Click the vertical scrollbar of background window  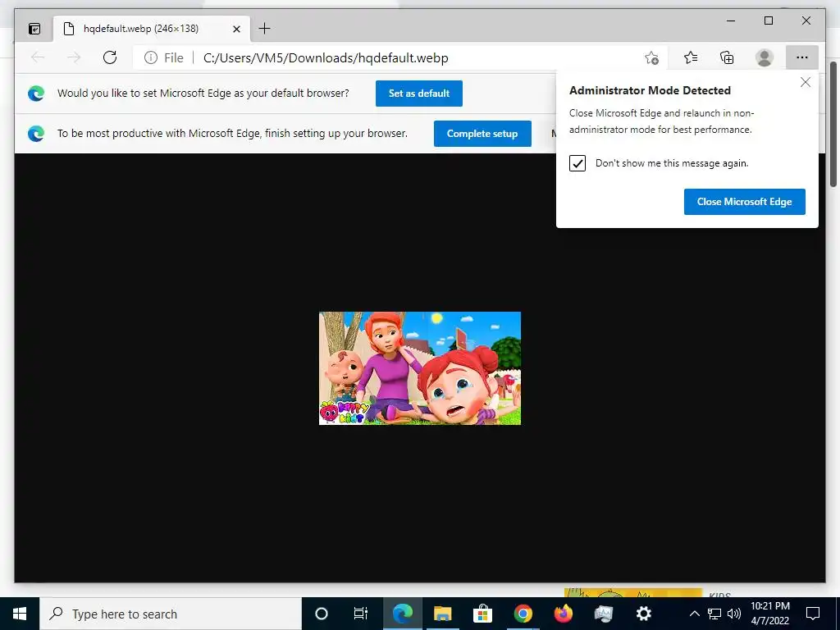click(x=833, y=123)
